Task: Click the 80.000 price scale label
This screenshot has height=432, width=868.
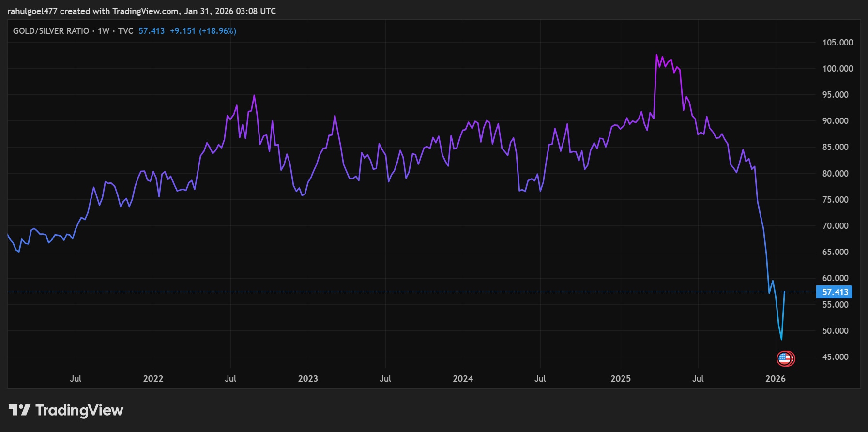Action: point(835,173)
